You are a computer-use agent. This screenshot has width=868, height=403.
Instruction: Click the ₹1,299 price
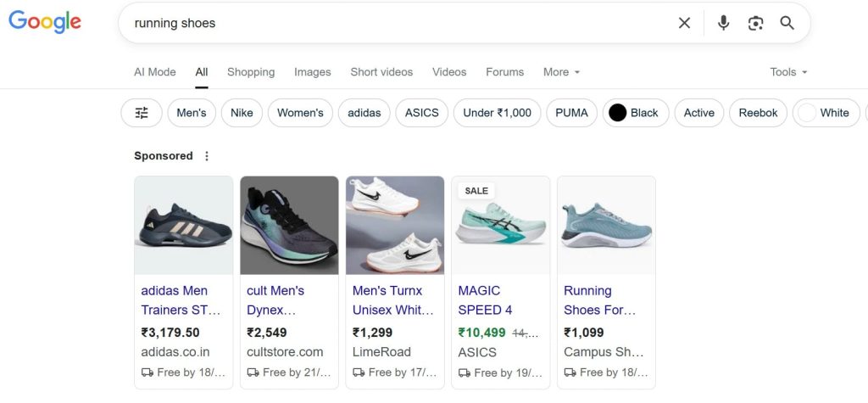coord(373,333)
